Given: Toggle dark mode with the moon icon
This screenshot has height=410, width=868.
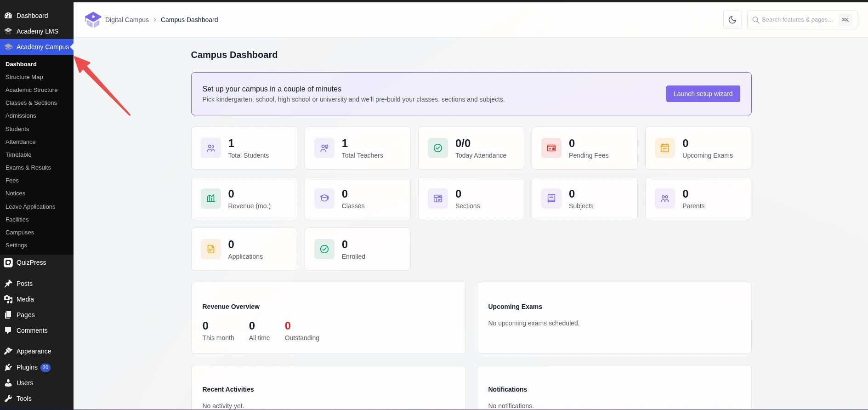Looking at the screenshot, I should pos(732,20).
